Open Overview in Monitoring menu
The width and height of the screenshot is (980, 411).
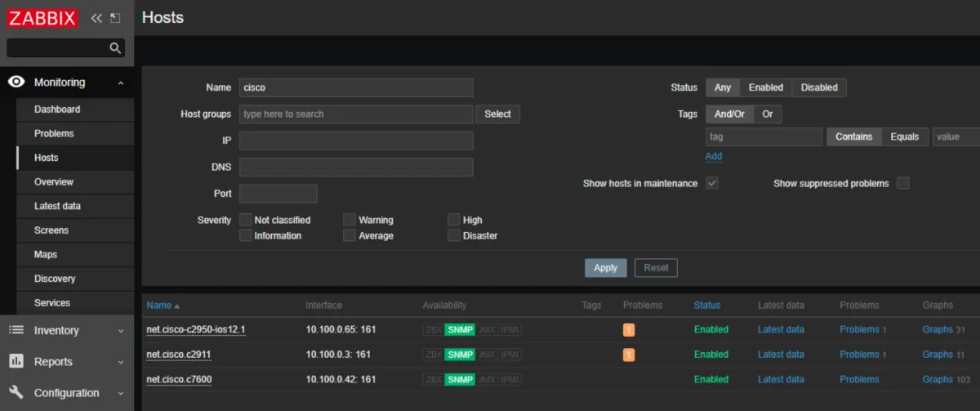click(74, 181)
